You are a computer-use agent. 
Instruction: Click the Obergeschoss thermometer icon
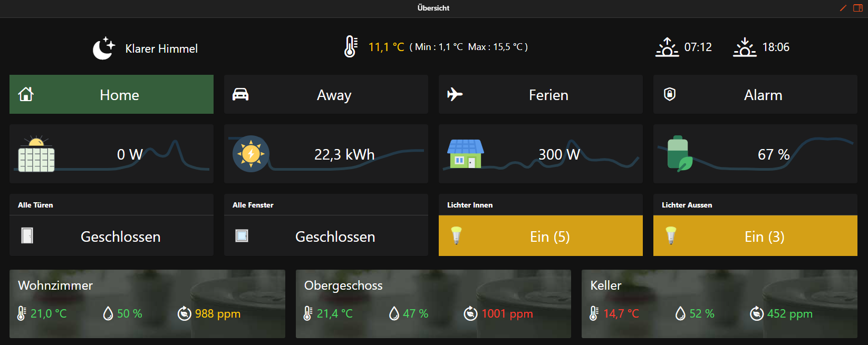[x=308, y=313]
